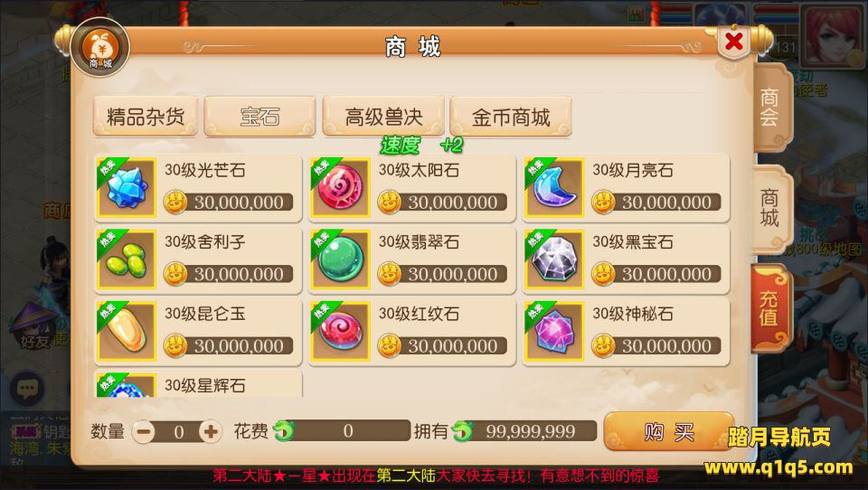Click the partially visible 30级星辉石 item

[198, 384]
